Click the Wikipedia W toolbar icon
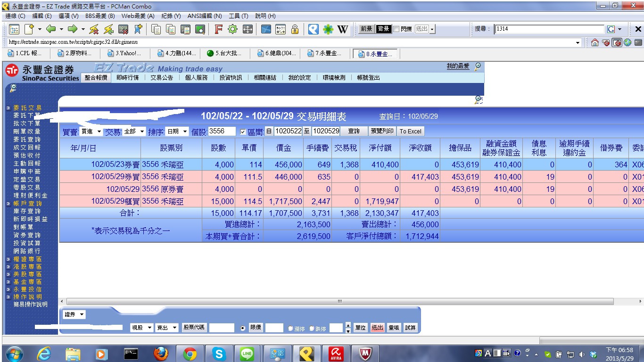Viewport: 644px width, 362px height. tap(343, 29)
